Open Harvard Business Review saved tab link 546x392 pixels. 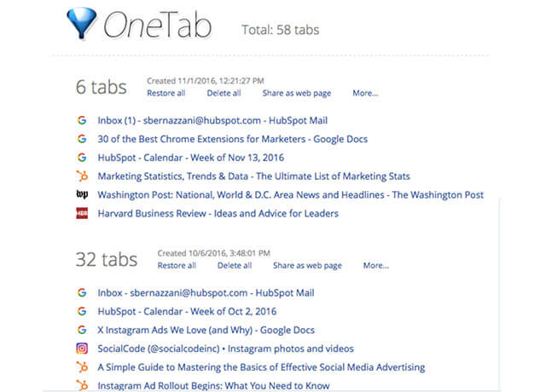pyautogui.click(x=218, y=213)
